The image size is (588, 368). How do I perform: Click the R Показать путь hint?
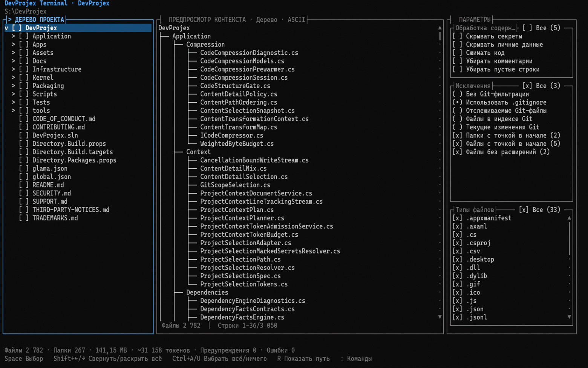click(303, 359)
